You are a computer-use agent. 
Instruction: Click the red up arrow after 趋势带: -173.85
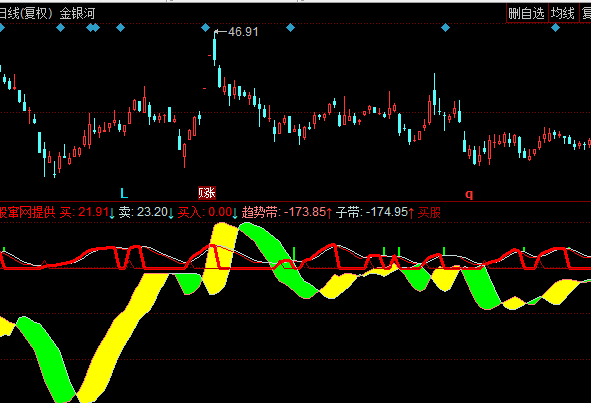329,213
